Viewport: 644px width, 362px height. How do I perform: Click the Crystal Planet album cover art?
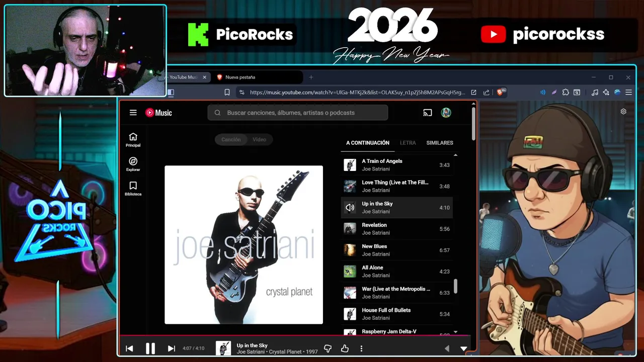(244, 245)
